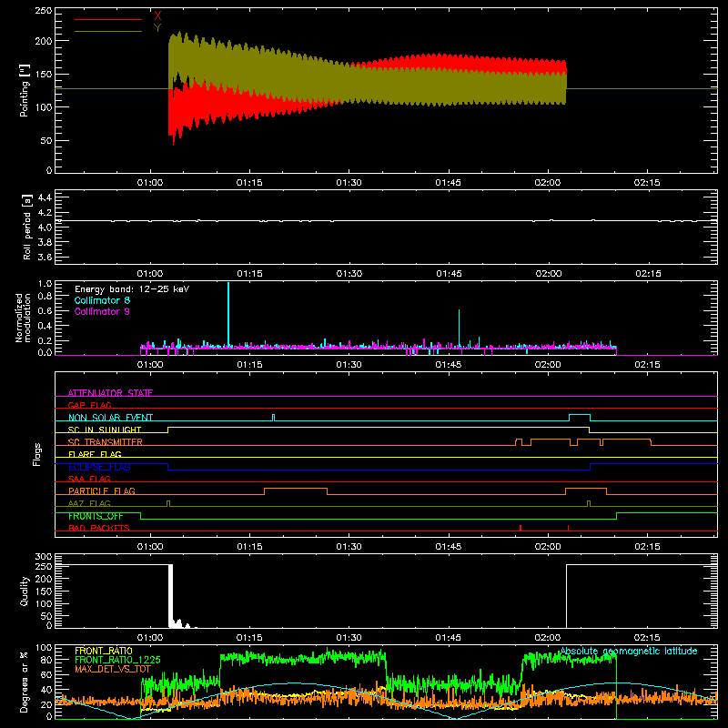Click the olive flag label below PARTICLE_FLAG
The height and width of the screenshot is (728, 728).
click(89, 503)
